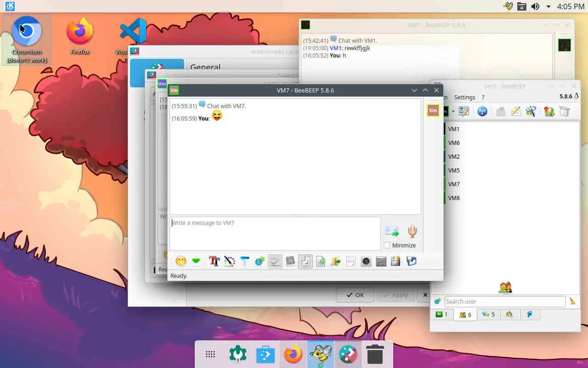Click the file transfer arrows icon in BeeBEEP
This screenshot has width=588, height=368.
549,111
